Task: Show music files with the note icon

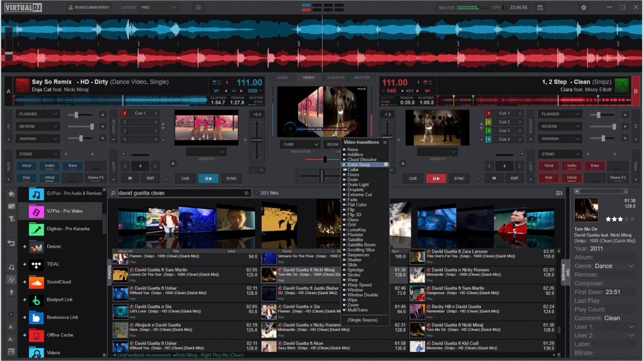Action: (11, 267)
